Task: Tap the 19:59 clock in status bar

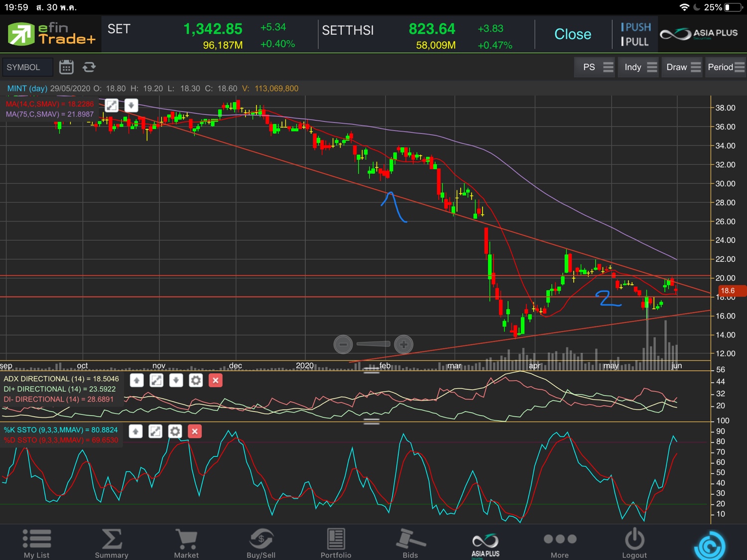Action: (x=16, y=7)
